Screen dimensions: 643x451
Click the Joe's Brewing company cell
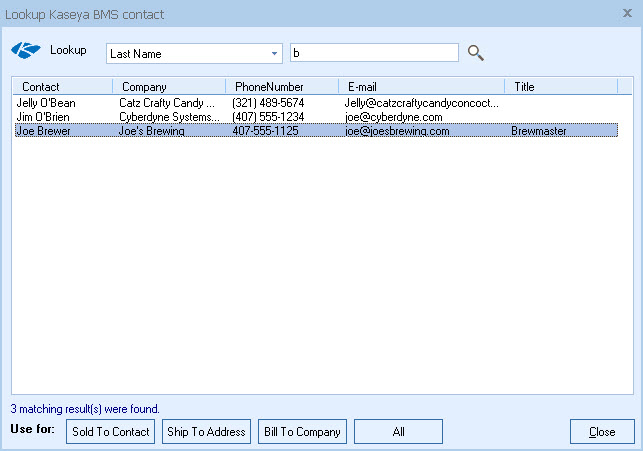pos(151,131)
